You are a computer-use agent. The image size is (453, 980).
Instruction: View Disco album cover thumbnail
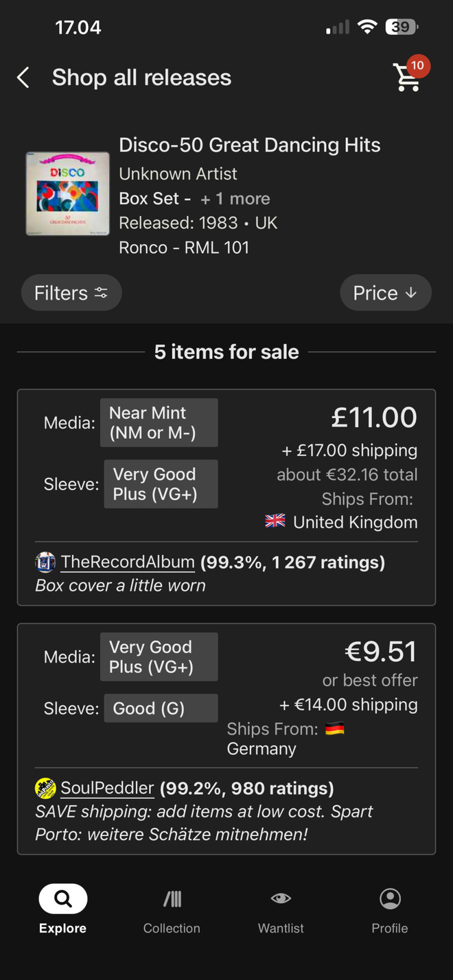[67, 194]
